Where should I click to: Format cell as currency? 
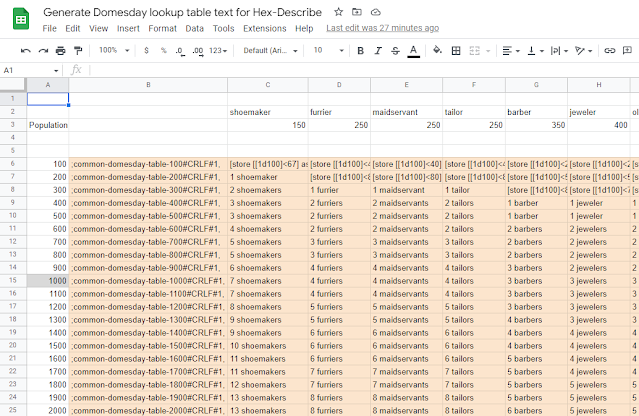146,51
